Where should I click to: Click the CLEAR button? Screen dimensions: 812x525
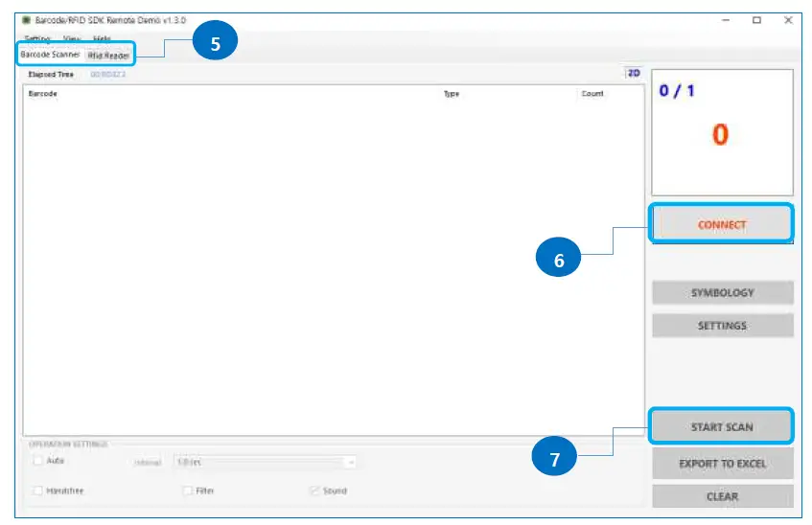(723, 496)
